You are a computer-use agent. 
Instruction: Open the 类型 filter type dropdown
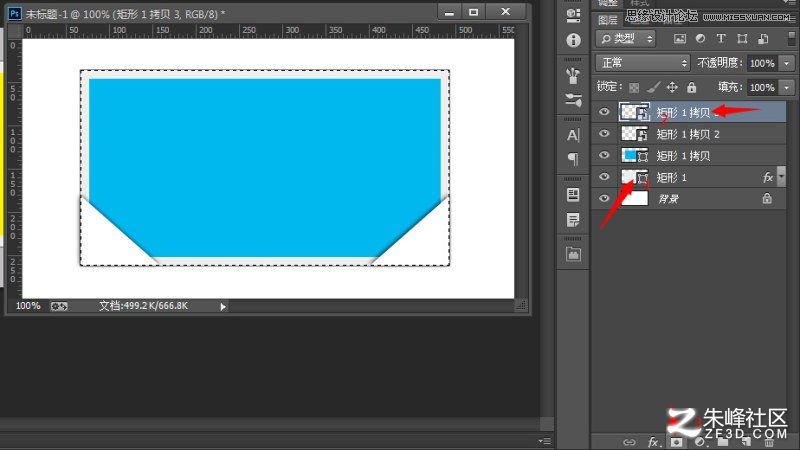pyautogui.click(x=626, y=39)
